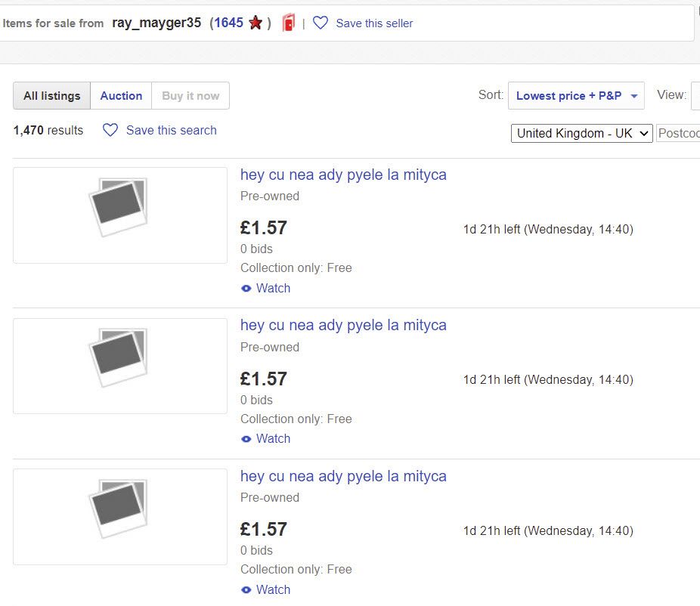This screenshot has height=606, width=700.
Task: Select the All listings tab
Action: (x=52, y=95)
